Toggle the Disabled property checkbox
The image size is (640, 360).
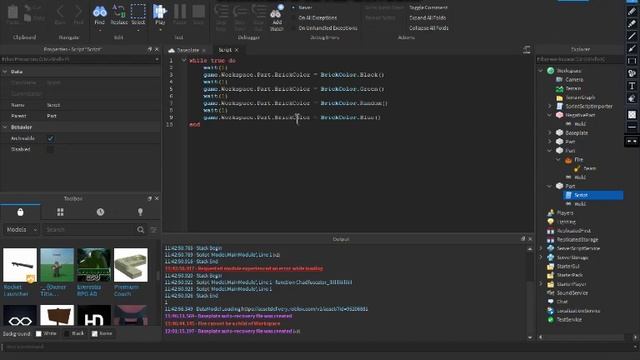(x=51, y=149)
